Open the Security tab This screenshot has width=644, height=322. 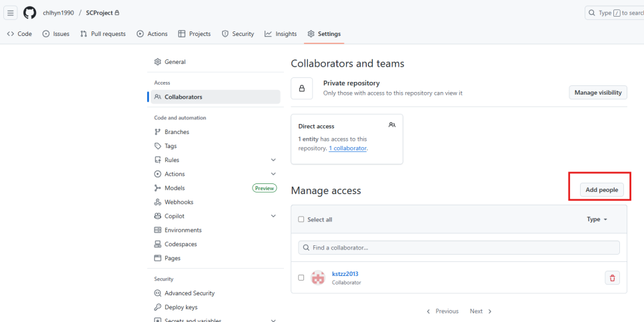pos(238,34)
